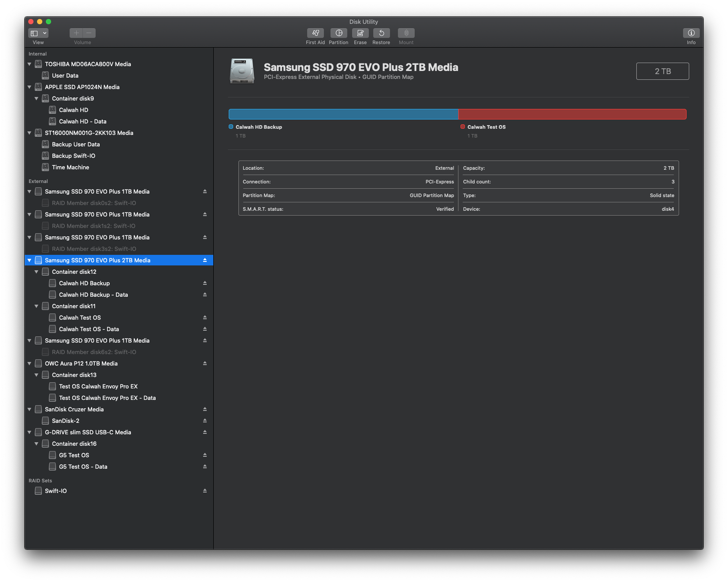The height and width of the screenshot is (582, 728).
Task: Click the Erase toolbar icon
Action: [x=360, y=33]
